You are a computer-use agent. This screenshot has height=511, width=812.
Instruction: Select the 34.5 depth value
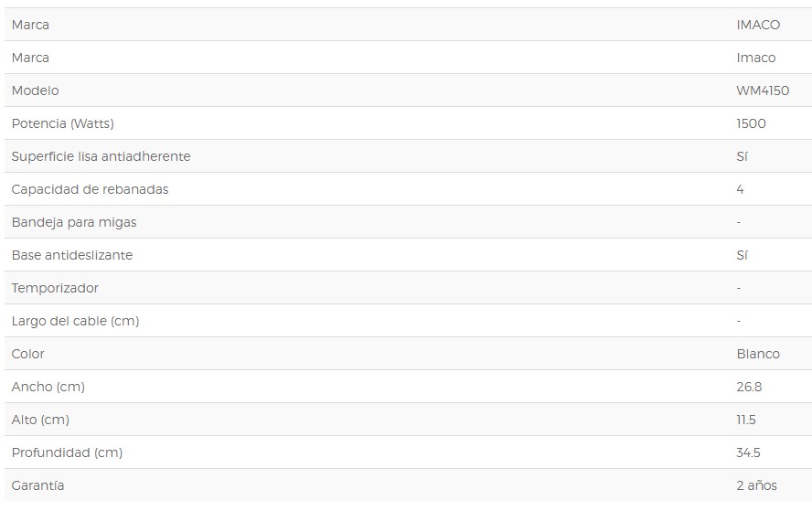tap(748, 452)
